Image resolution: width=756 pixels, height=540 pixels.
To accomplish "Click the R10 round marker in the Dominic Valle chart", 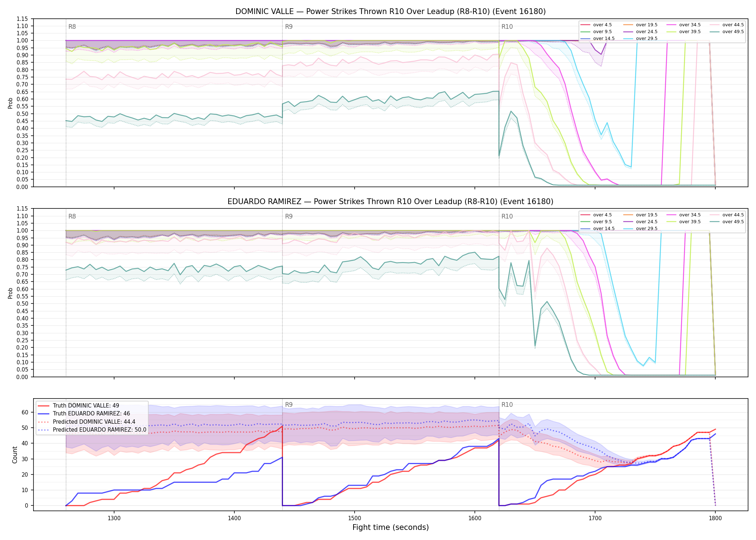I will click(507, 27).
